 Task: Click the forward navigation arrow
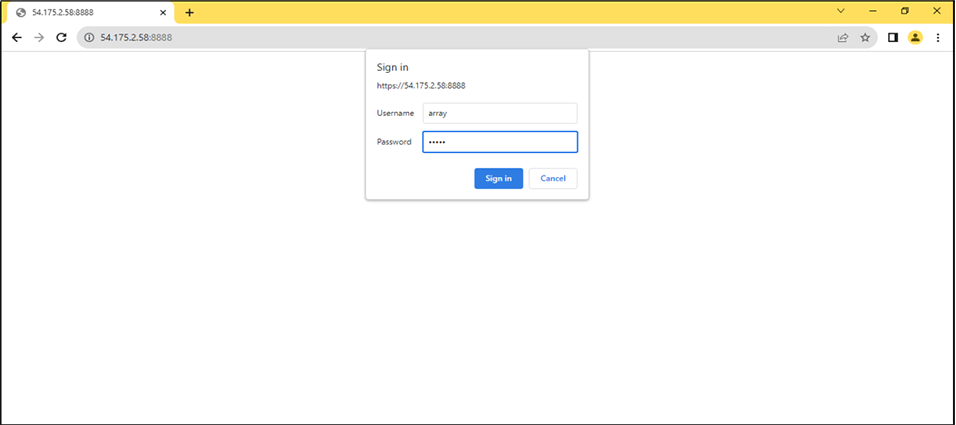39,37
